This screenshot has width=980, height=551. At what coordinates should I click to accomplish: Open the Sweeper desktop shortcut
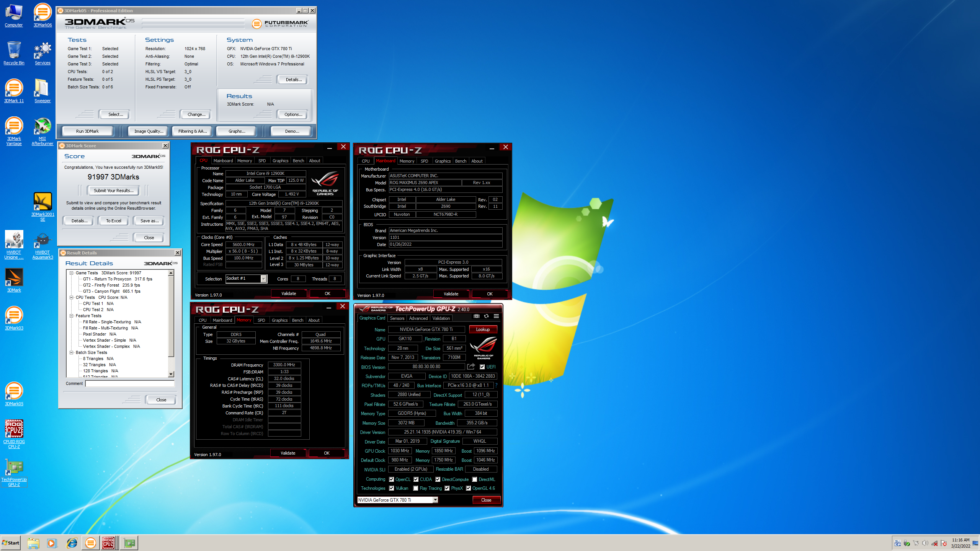click(x=42, y=91)
